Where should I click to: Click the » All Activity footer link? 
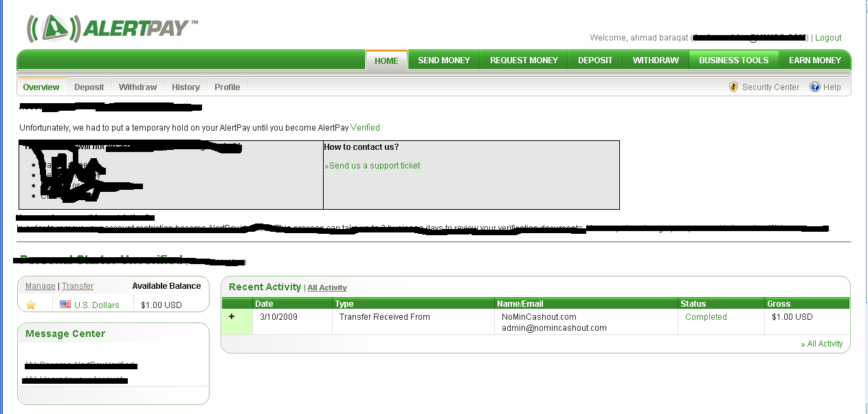pyautogui.click(x=822, y=344)
